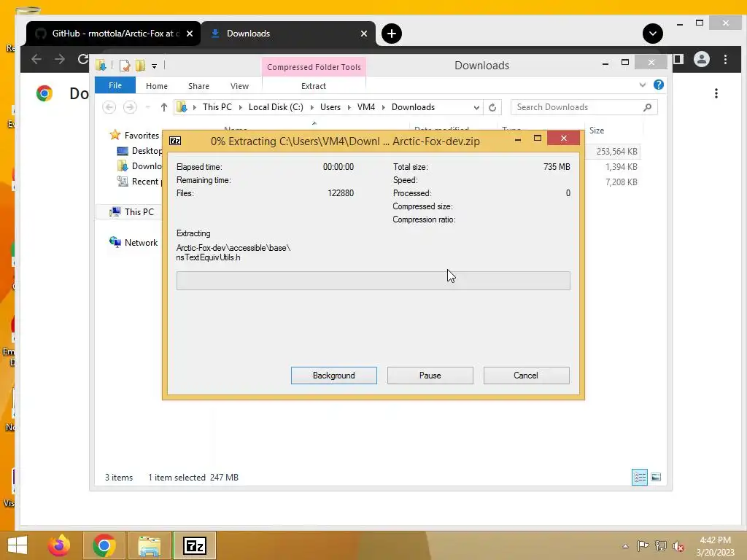Open Explorer help question mark
This screenshot has width=747, height=560.
[x=659, y=85]
